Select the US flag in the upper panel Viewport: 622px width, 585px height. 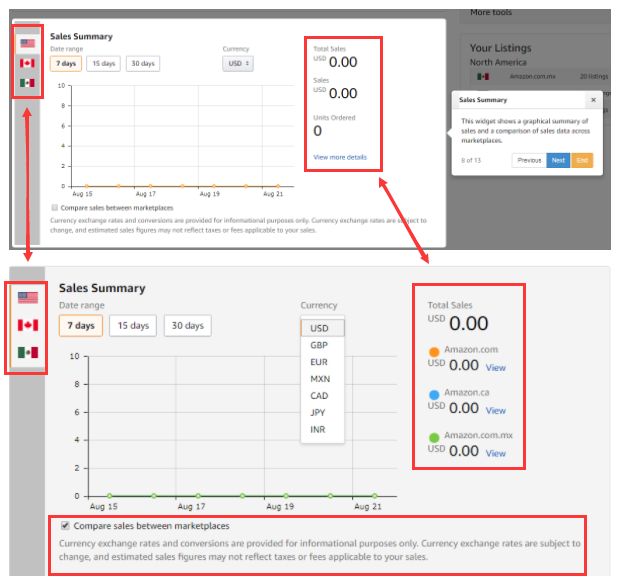pos(27,43)
